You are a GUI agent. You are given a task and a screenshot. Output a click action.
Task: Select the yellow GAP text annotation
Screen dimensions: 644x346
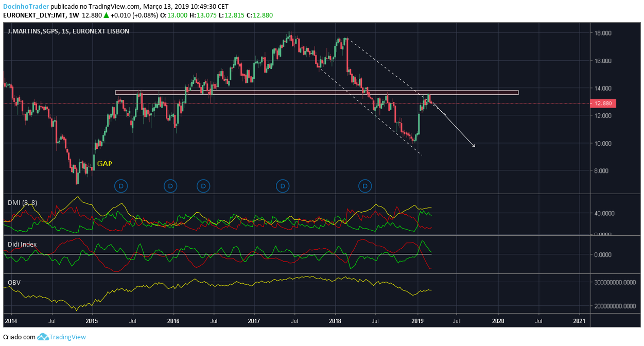click(105, 164)
